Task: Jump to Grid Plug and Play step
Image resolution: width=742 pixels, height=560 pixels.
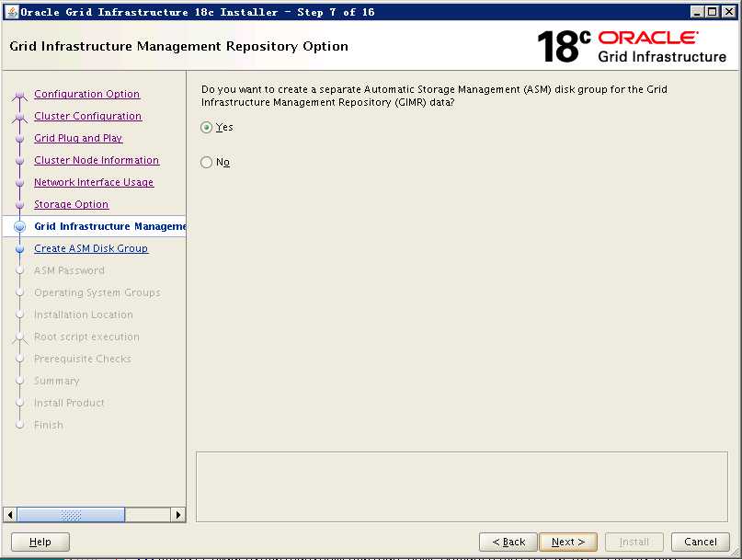Action: tap(78, 138)
